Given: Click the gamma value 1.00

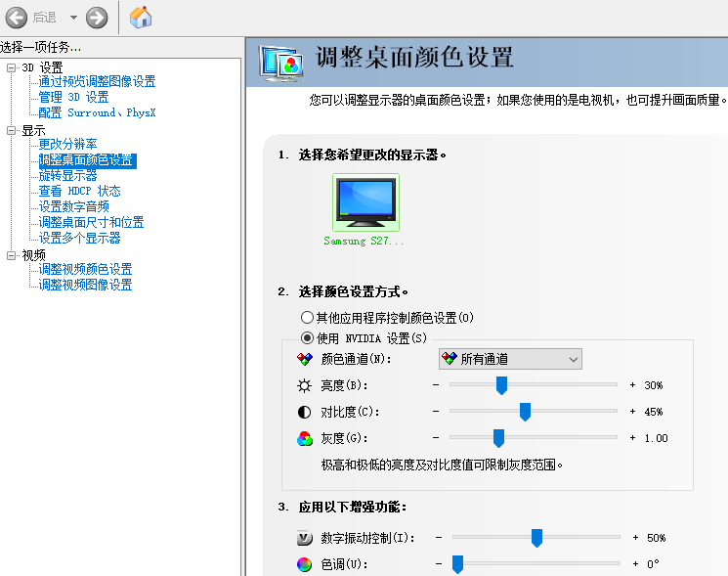Looking at the screenshot, I should pos(656,438).
